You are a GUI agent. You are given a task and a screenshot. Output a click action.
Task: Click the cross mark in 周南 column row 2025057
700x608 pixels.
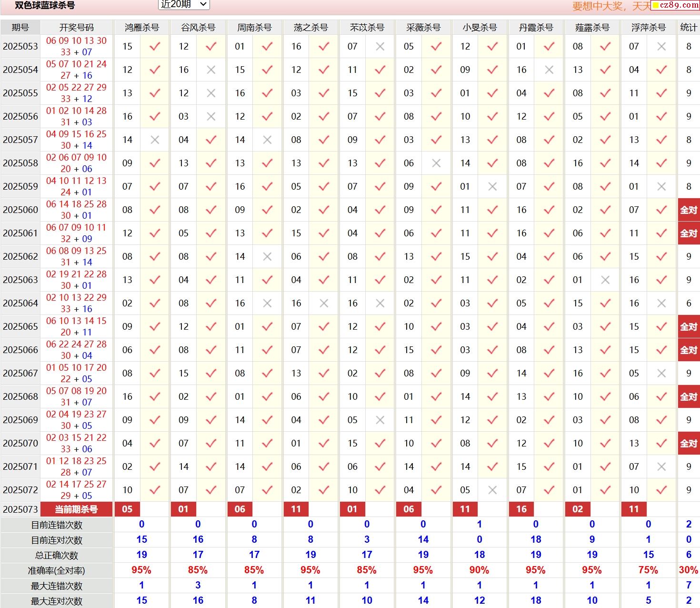pyautogui.click(x=268, y=140)
